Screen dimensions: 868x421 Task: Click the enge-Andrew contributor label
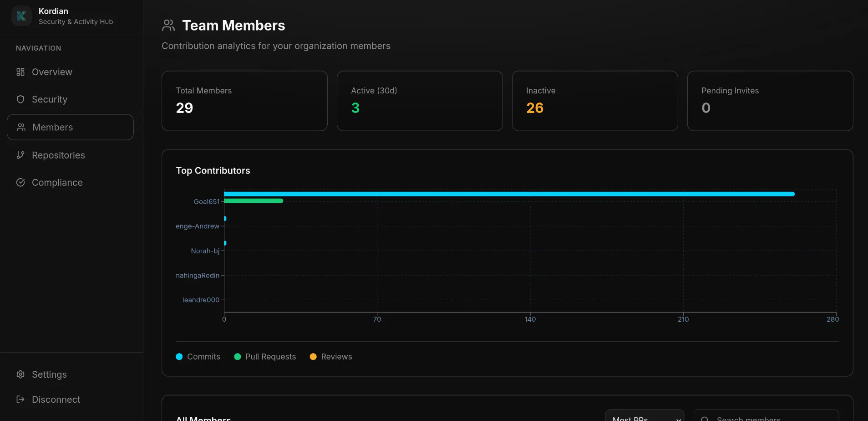198,226
